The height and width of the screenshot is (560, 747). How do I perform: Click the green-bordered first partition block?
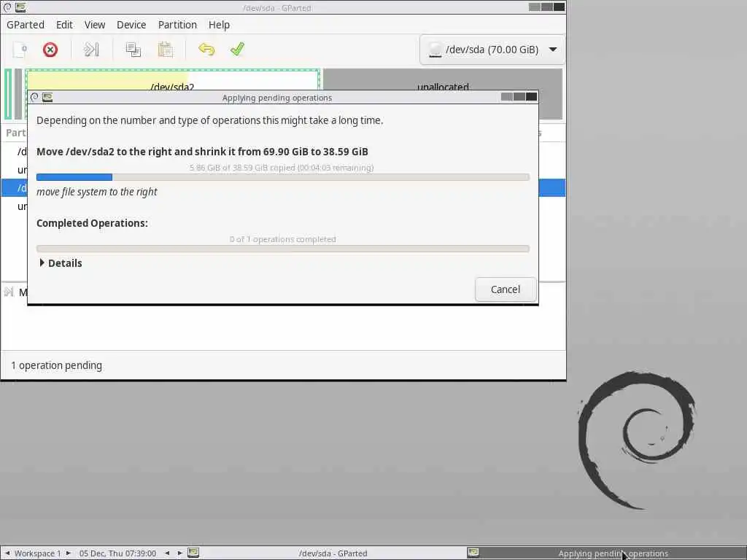[x=8, y=94]
